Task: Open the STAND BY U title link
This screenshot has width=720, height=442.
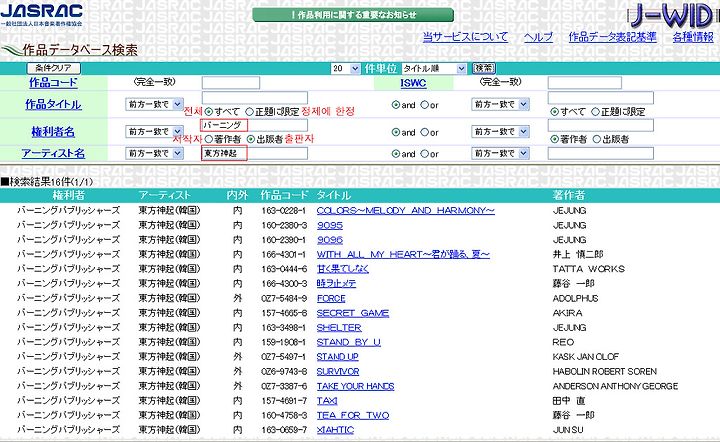Action: (x=349, y=342)
